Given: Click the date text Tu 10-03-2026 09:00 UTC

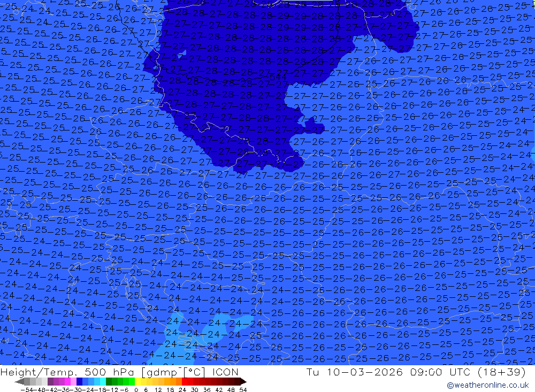Looking at the screenshot, I should [x=388, y=372].
